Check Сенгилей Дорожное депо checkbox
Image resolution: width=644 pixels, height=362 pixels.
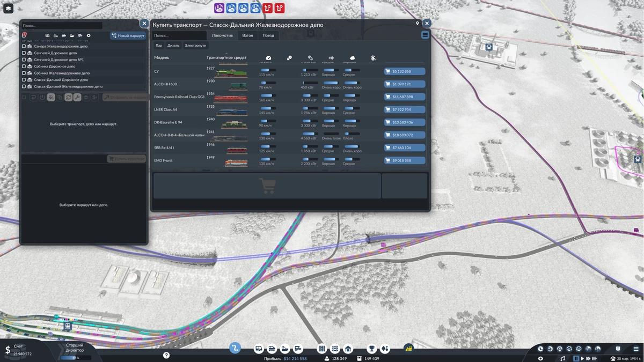(x=24, y=53)
